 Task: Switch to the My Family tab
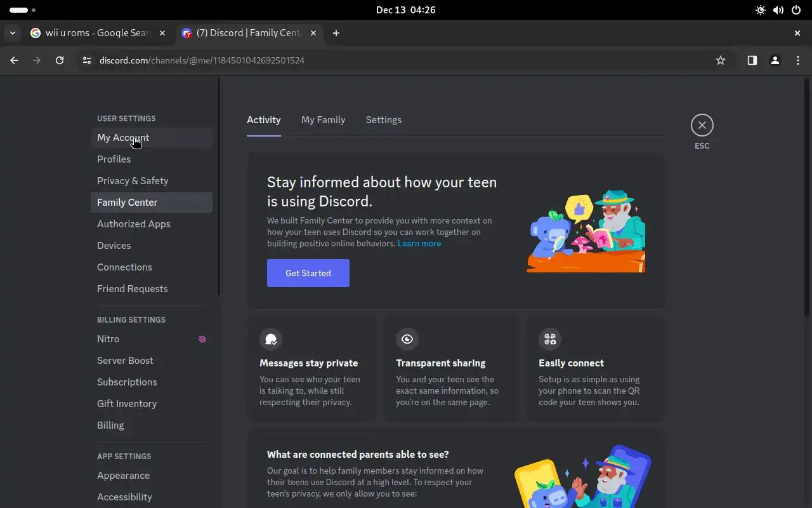point(323,120)
